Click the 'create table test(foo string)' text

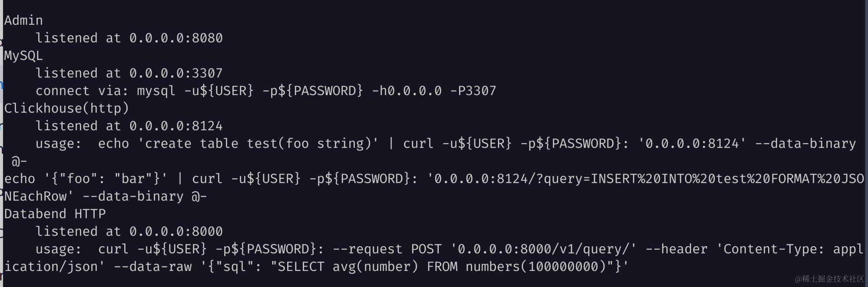[x=258, y=144]
